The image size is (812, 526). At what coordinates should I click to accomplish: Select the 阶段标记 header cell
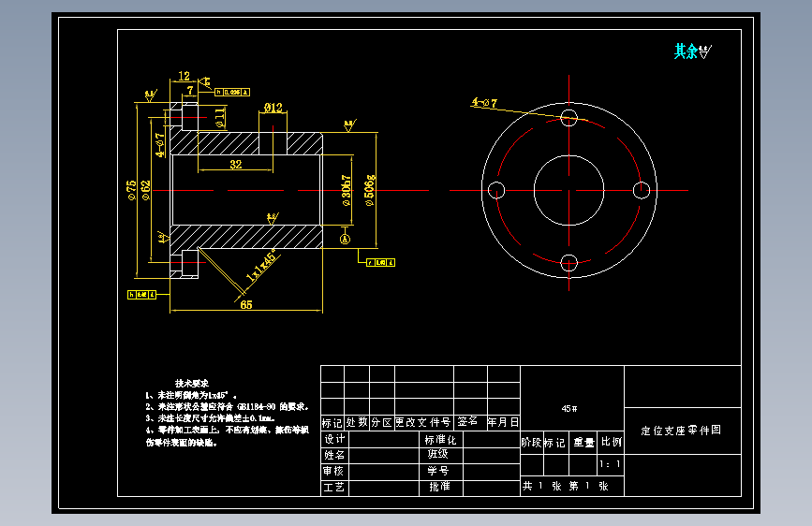pos(542,443)
